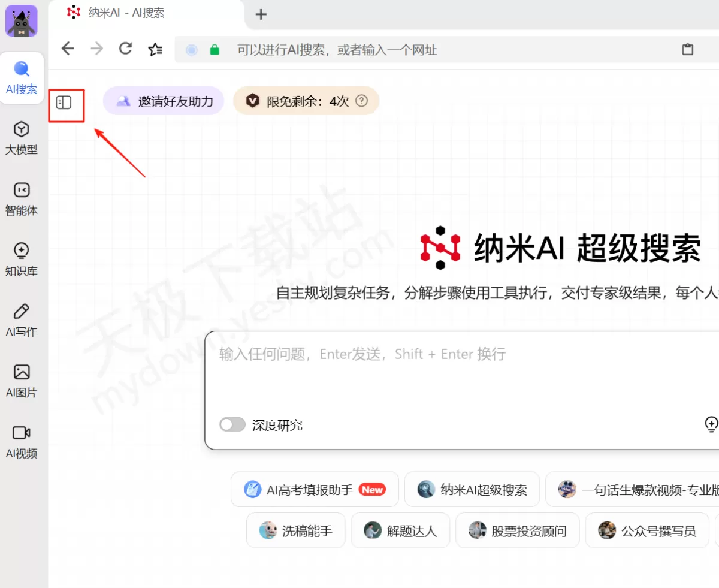Screen dimensions: 719x588
Task: Select the 解题达人 agent chip
Action: [400, 530]
